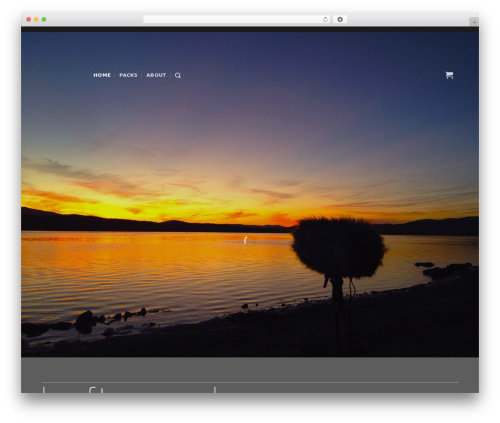Image resolution: width=500 pixels, height=423 pixels.
Task: Click the sunset hero image
Action: click(x=250, y=194)
